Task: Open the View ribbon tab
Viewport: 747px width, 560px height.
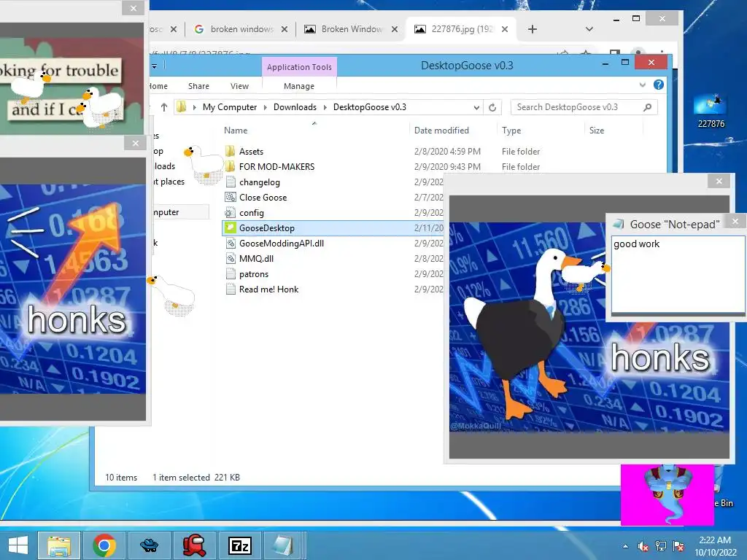Action: coord(239,86)
